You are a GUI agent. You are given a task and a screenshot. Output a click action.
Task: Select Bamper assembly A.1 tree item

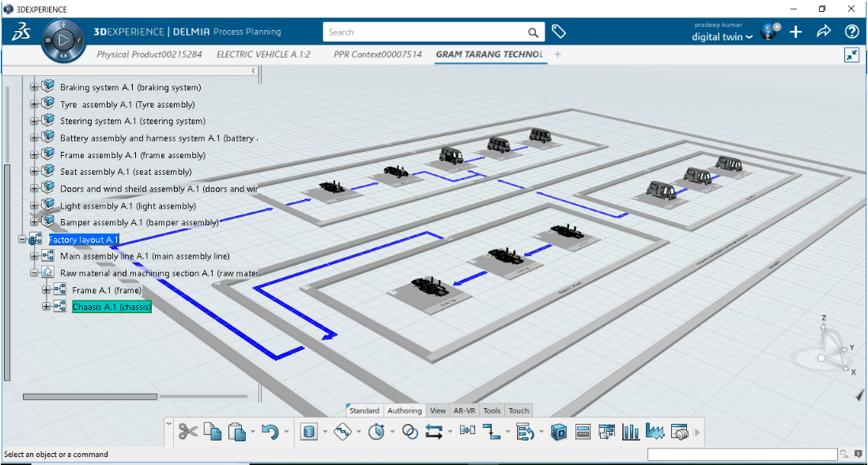139,222
